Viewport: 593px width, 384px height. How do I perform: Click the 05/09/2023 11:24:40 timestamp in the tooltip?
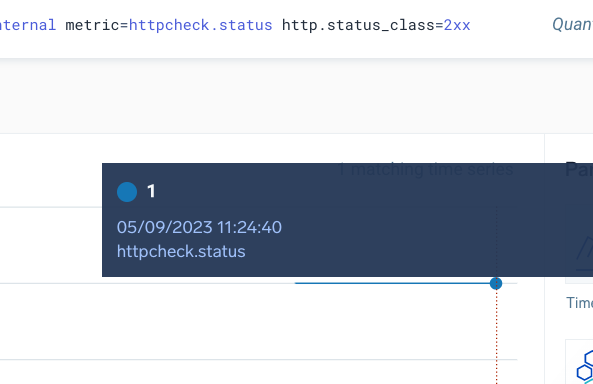[x=199, y=227]
